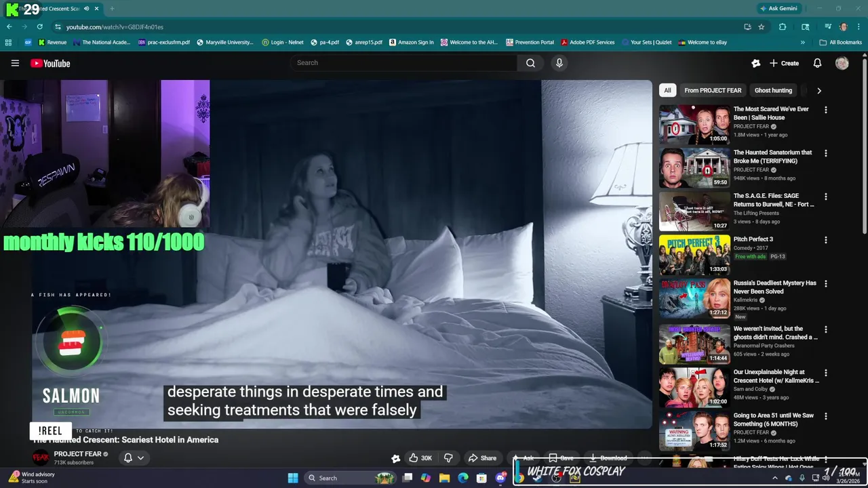The height and width of the screenshot is (488, 868).
Task: Click the search magnifier button
Action: (x=530, y=63)
